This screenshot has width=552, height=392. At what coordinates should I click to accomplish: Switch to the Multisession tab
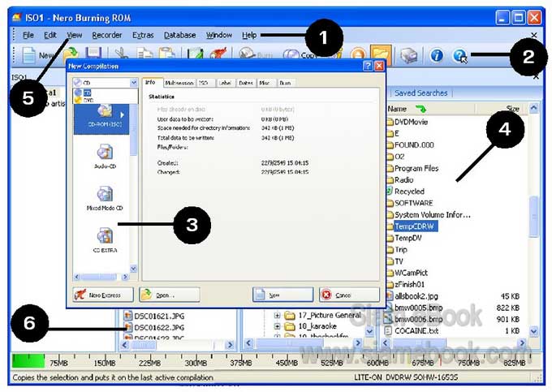179,83
